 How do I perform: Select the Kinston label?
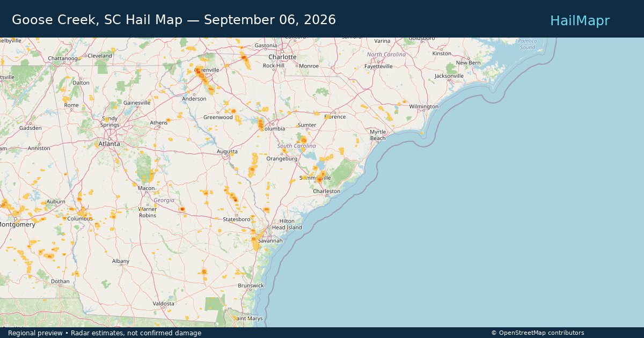[442, 54]
